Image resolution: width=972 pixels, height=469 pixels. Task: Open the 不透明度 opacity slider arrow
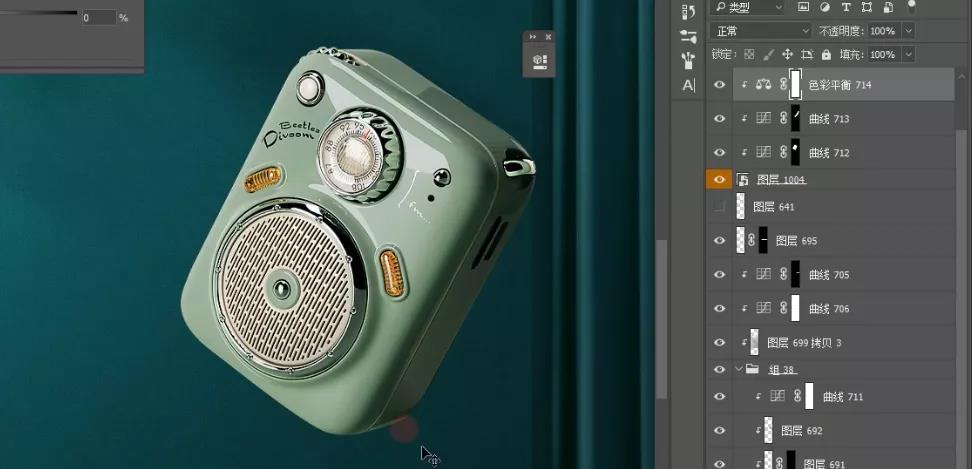click(x=908, y=31)
